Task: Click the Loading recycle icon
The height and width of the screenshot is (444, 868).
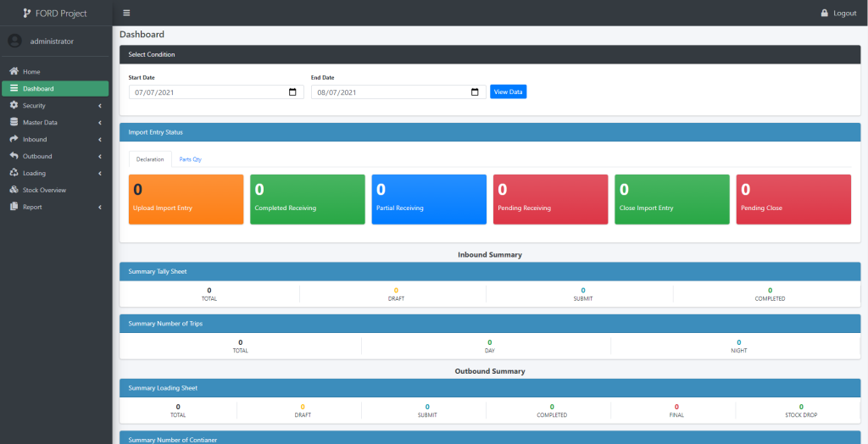Action: click(14, 173)
